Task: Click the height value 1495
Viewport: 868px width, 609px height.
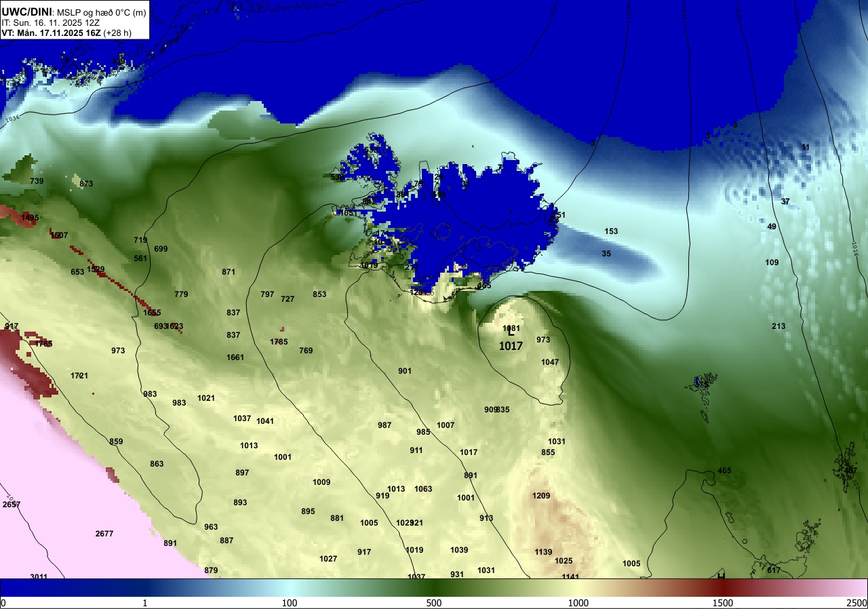Action: (30, 218)
